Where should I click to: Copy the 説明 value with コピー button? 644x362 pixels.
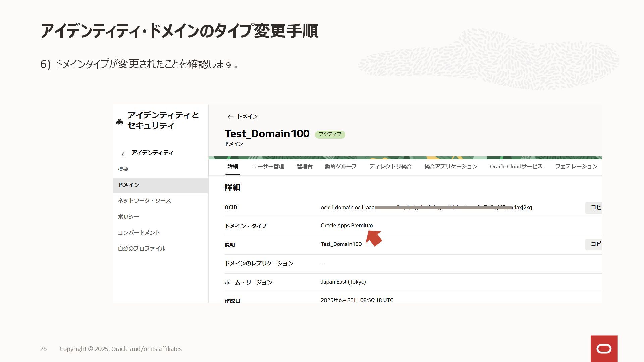594,244
